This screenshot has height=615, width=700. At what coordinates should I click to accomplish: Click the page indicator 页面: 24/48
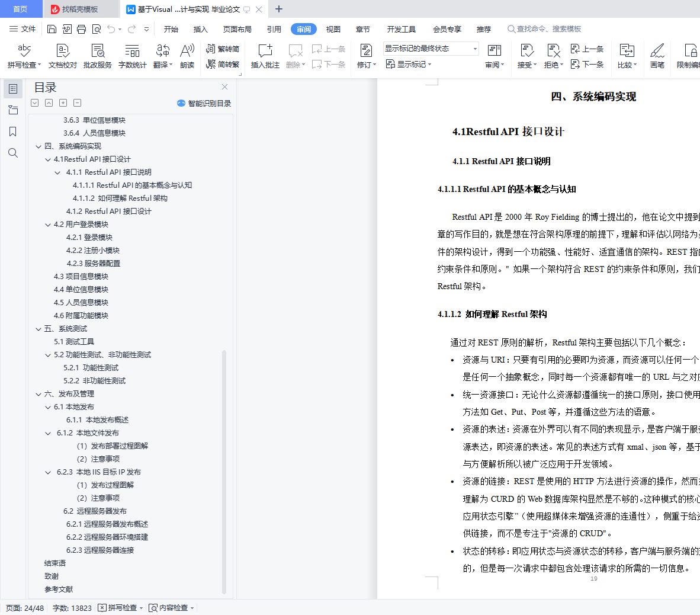point(24,608)
